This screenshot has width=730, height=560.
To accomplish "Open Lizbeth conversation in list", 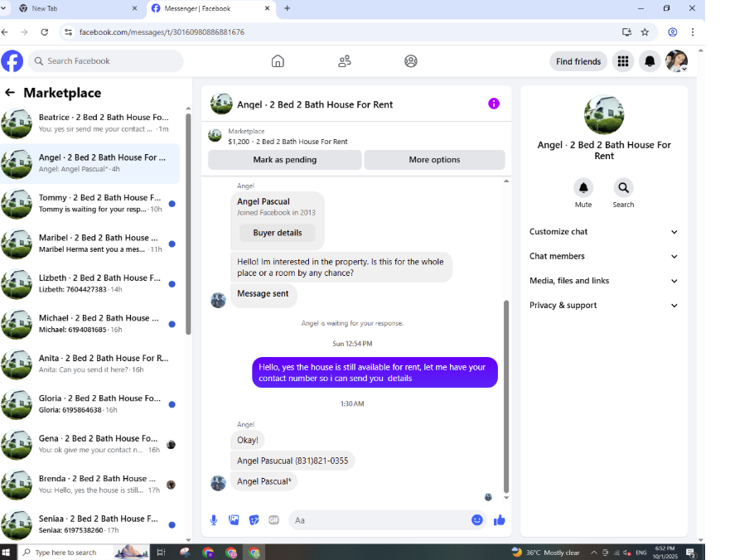I will click(x=89, y=283).
